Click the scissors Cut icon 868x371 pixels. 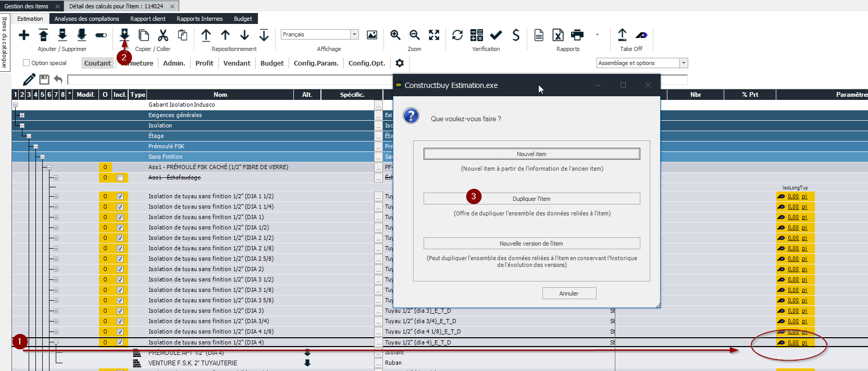coord(163,35)
